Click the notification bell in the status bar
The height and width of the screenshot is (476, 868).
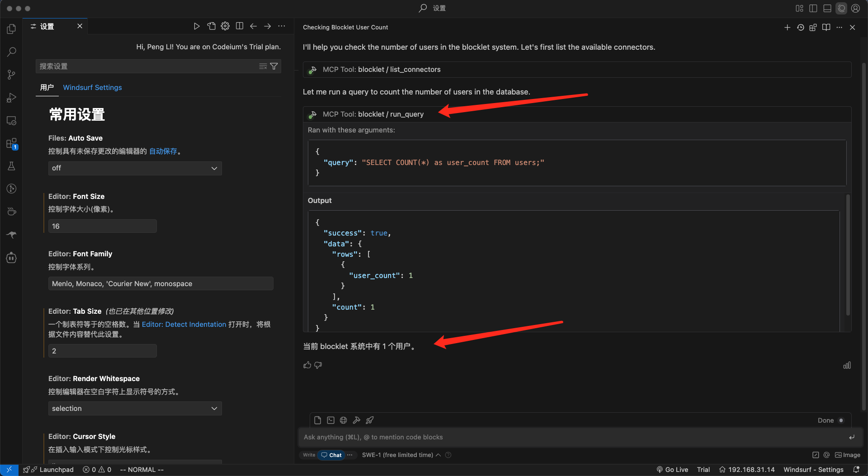click(x=856, y=470)
